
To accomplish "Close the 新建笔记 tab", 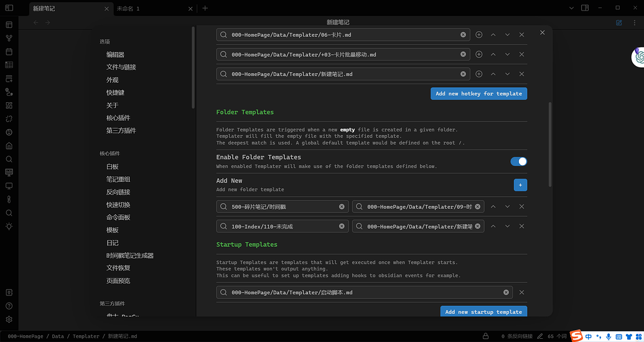I will [107, 8].
